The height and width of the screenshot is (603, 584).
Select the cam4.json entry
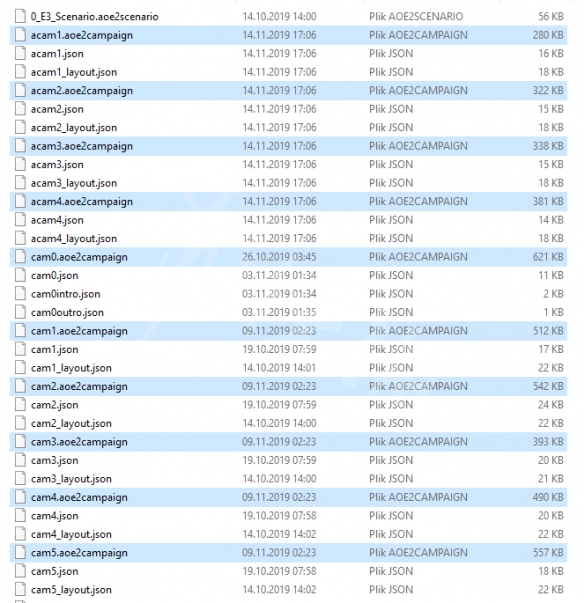tap(288, 516)
